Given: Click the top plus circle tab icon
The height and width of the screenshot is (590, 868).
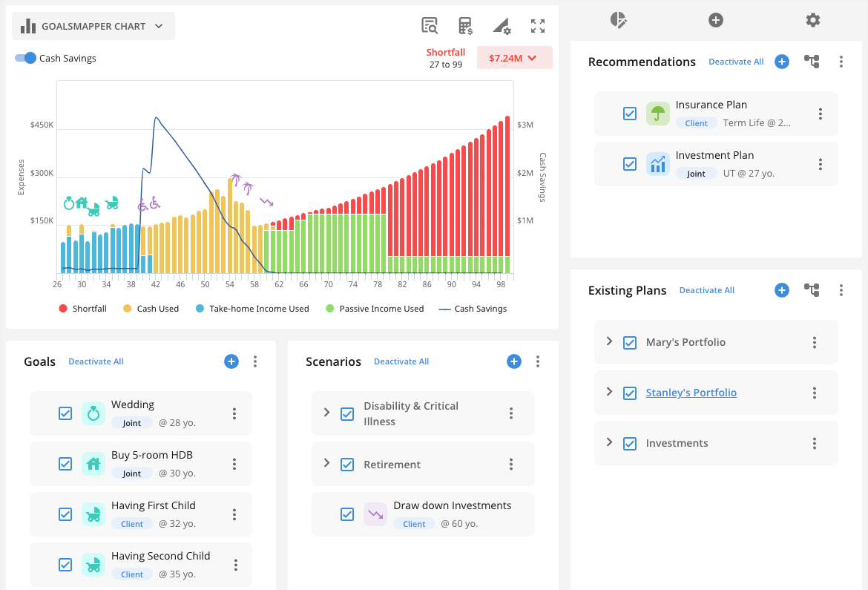Looking at the screenshot, I should [x=716, y=20].
